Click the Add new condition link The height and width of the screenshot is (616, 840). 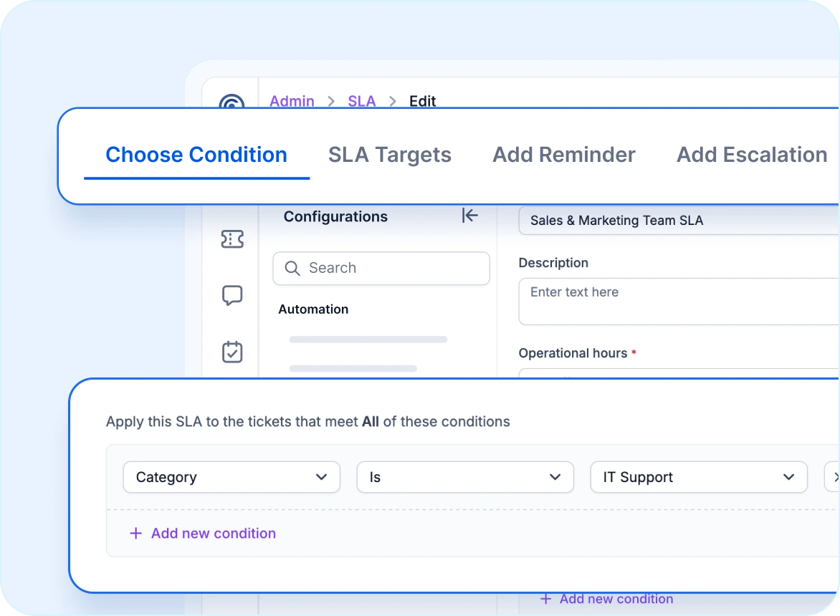click(x=213, y=533)
